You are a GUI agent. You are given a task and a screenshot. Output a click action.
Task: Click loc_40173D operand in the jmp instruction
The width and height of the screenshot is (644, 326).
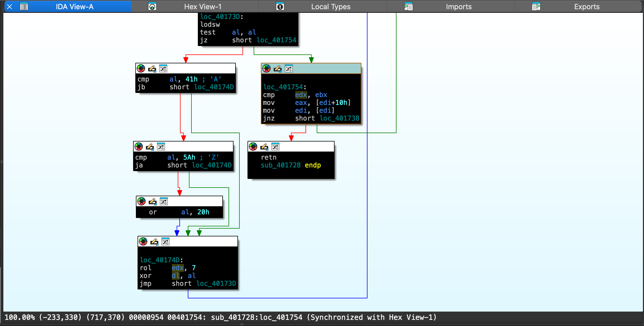(x=216, y=284)
